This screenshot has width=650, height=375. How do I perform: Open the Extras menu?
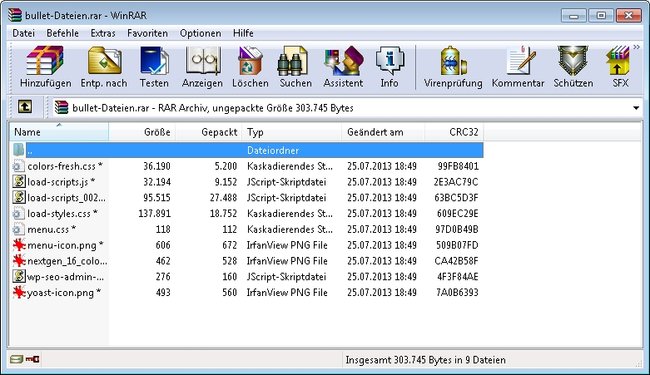[103, 33]
